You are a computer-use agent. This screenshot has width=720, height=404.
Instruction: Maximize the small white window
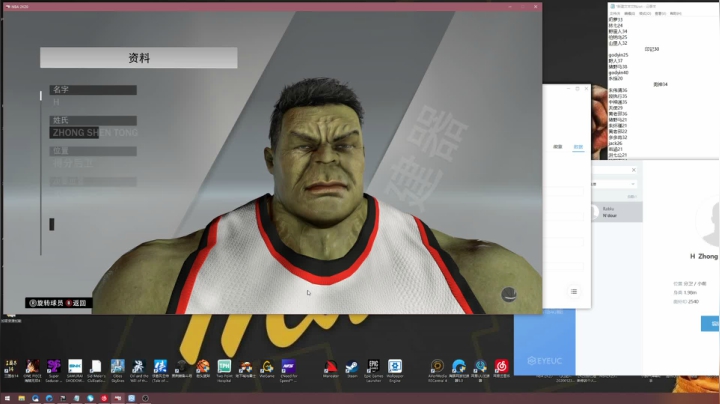(577, 89)
